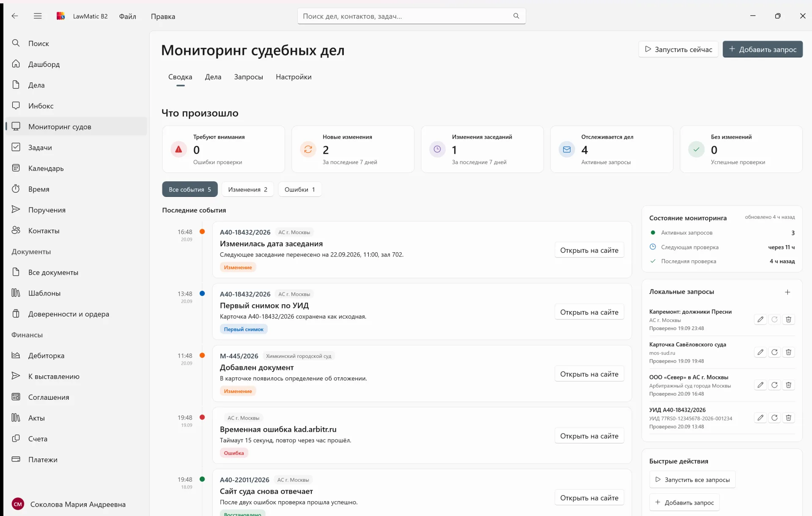Show Все события 5 filter
This screenshot has height=516, width=812.
pyautogui.click(x=190, y=189)
